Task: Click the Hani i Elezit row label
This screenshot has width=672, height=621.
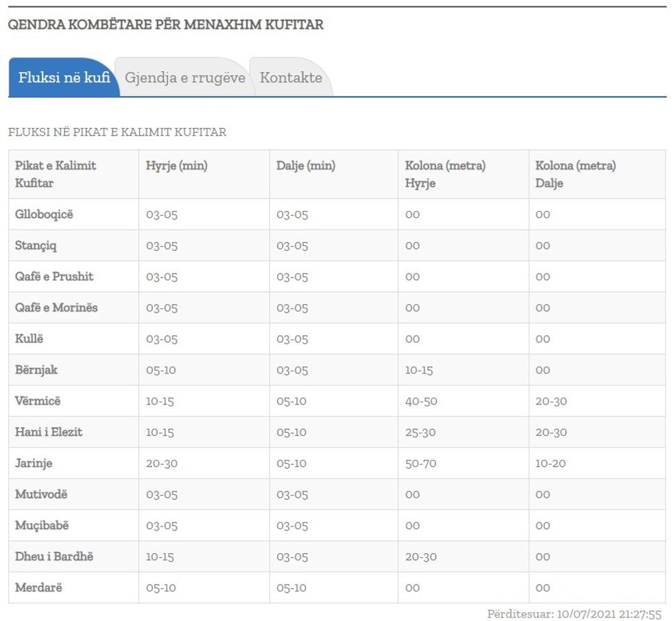Action: [49, 433]
